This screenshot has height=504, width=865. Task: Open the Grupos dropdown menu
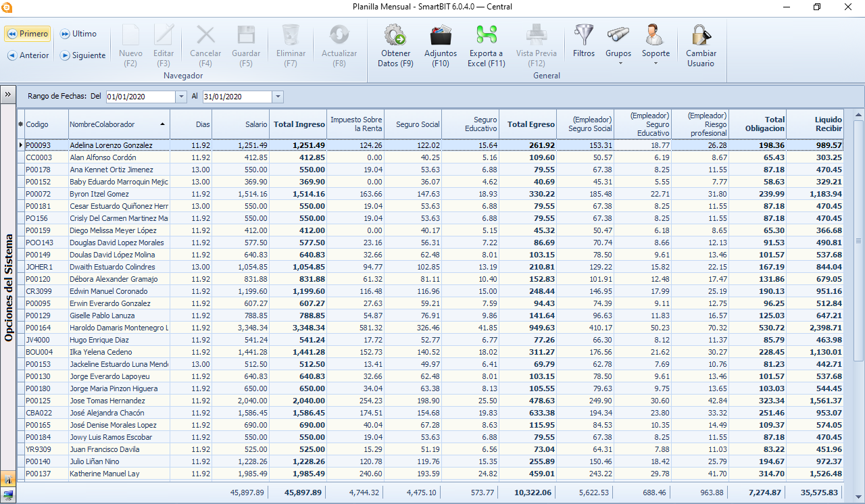[x=618, y=45]
